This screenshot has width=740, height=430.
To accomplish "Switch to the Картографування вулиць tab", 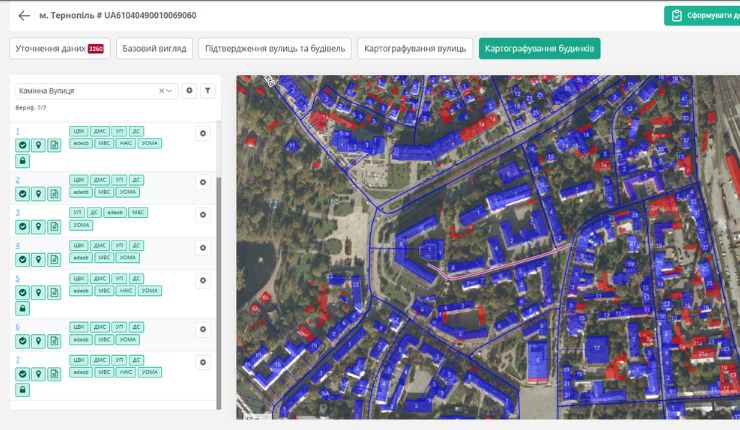I will (415, 48).
